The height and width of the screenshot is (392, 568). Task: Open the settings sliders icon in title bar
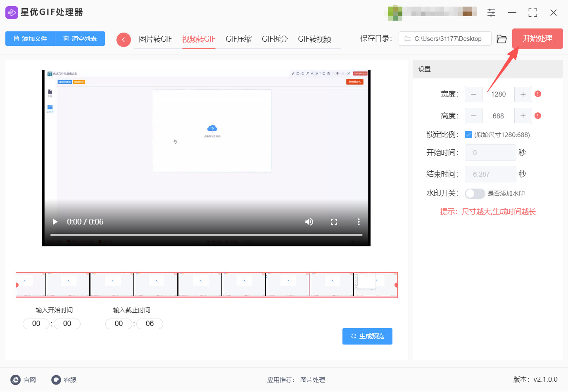click(491, 13)
